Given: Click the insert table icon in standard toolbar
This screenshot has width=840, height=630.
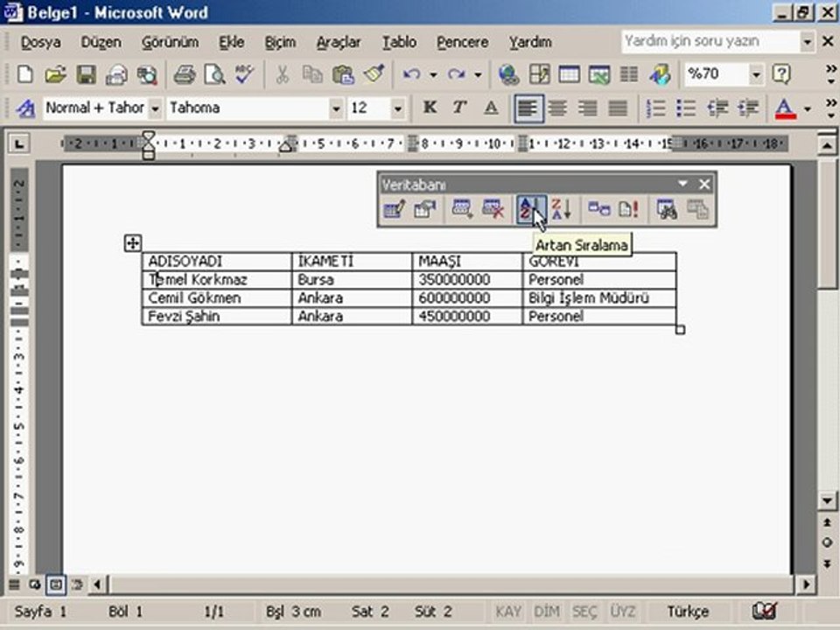Looking at the screenshot, I should click(569, 74).
